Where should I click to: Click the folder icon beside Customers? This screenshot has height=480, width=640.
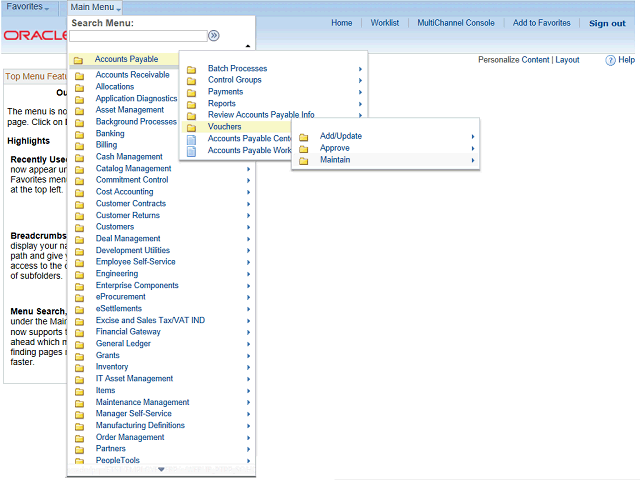(80, 228)
